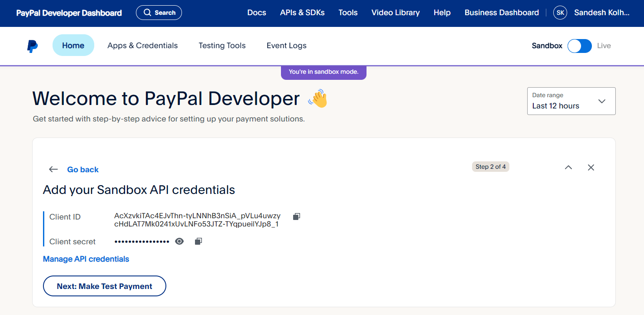Select the Home tab
This screenshot has width=644, height=315.
point(73,45)
